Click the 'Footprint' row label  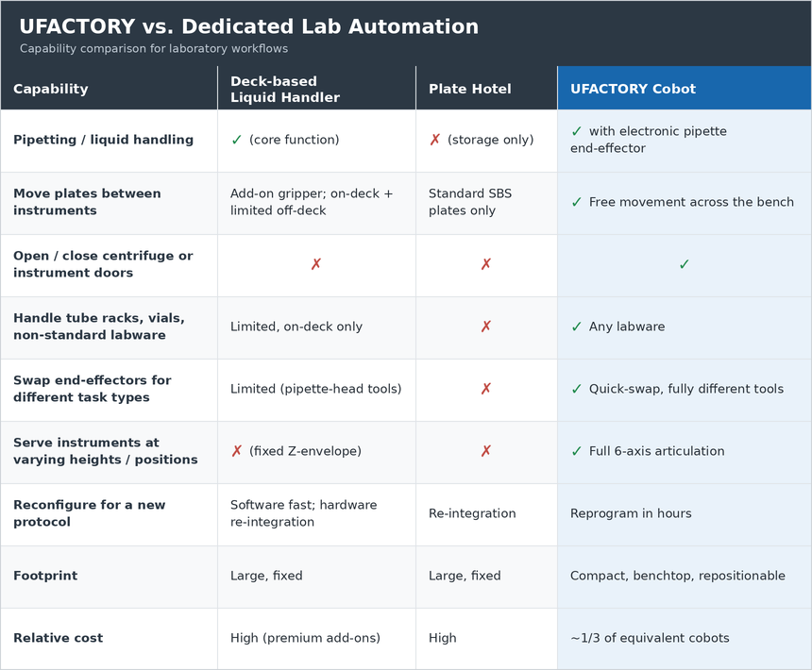coord(45,576)
